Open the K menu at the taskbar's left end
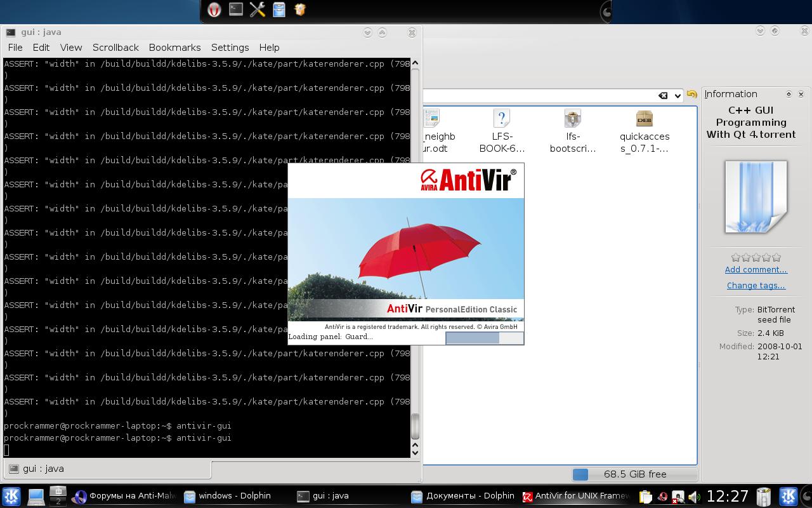The image size is (812, 508). pos(11,496)
